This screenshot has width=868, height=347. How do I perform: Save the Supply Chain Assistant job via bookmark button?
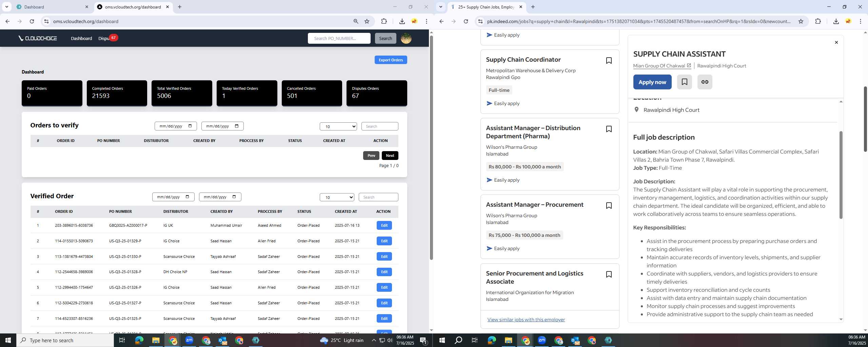click(684, 82)
